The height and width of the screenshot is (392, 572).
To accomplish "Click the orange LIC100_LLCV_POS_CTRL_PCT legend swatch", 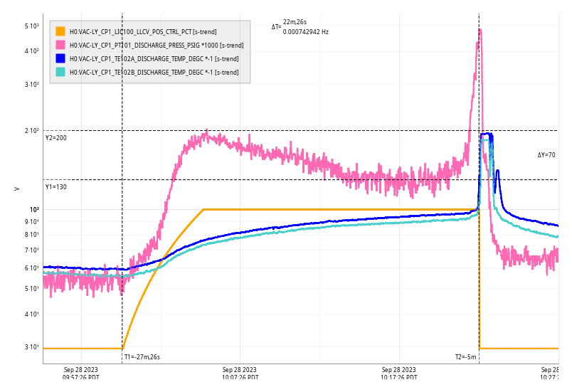I will 60,31.
